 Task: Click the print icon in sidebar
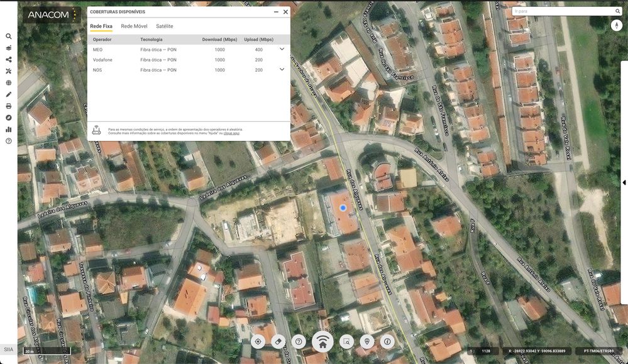[x=9, y=106]
